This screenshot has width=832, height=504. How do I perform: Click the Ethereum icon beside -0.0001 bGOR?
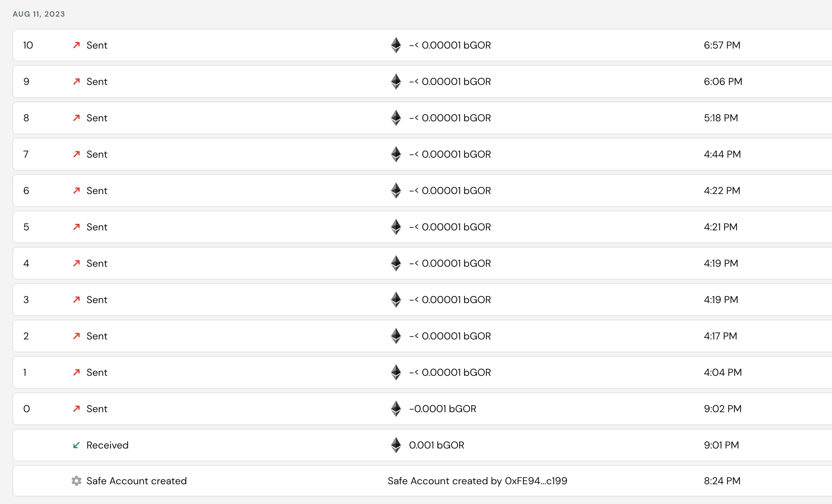(x=396, y=409)
